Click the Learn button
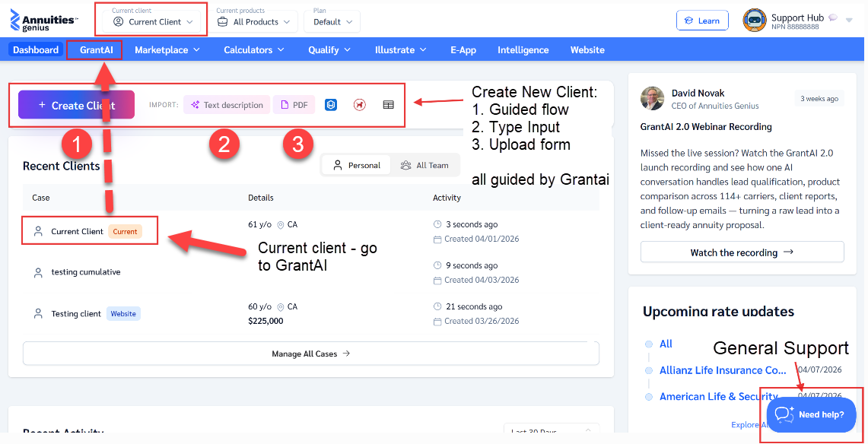Image resolution: width=868 pixels, height=444 pixels. (x=702, y=21)
